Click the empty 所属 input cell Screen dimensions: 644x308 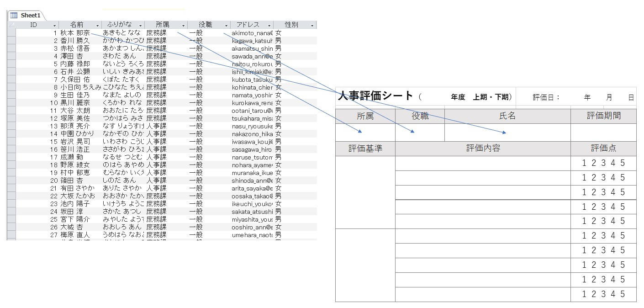click(x=365, y=133)
